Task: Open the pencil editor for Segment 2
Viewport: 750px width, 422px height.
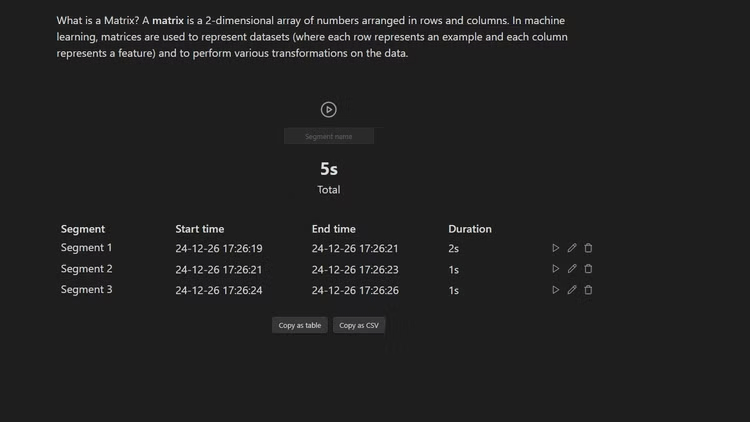Action: pos(572,269)
